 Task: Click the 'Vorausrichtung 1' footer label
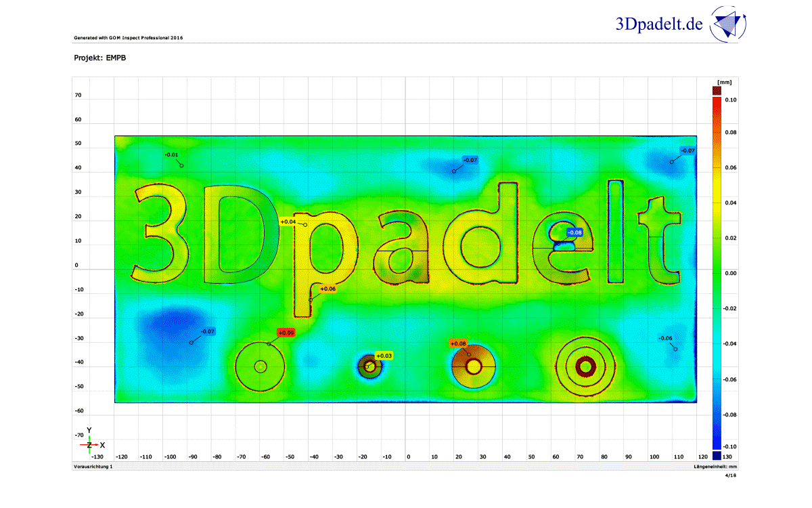point(93,467)
